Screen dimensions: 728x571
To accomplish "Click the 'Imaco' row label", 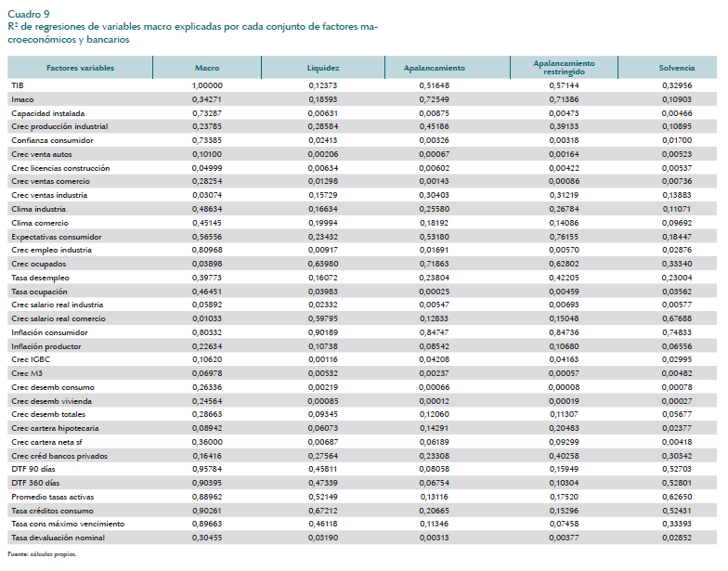I will [22, 98].
